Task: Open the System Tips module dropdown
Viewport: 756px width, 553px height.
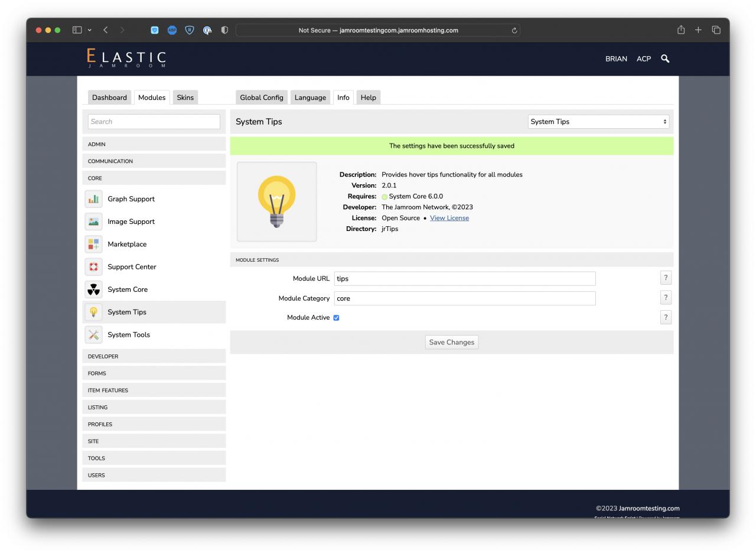Action: 598,122
